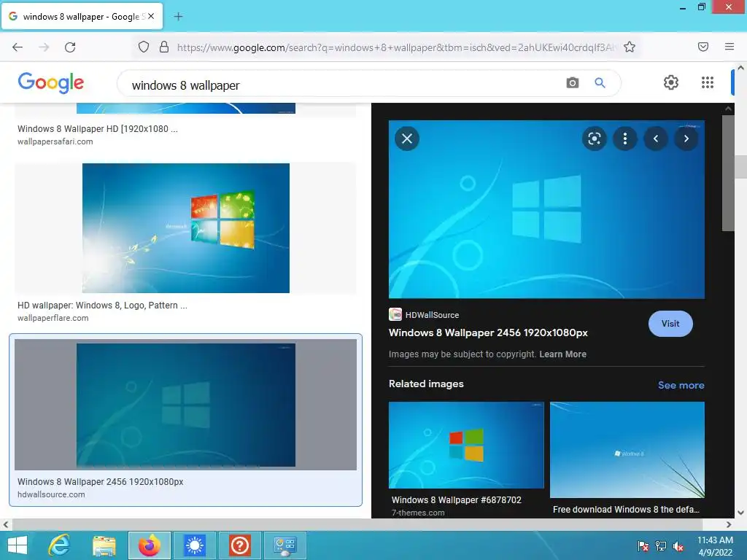The width and height of the screenshot is (747, 560).
Task: Open the red question mark help app
Action: tap(239, 545)
